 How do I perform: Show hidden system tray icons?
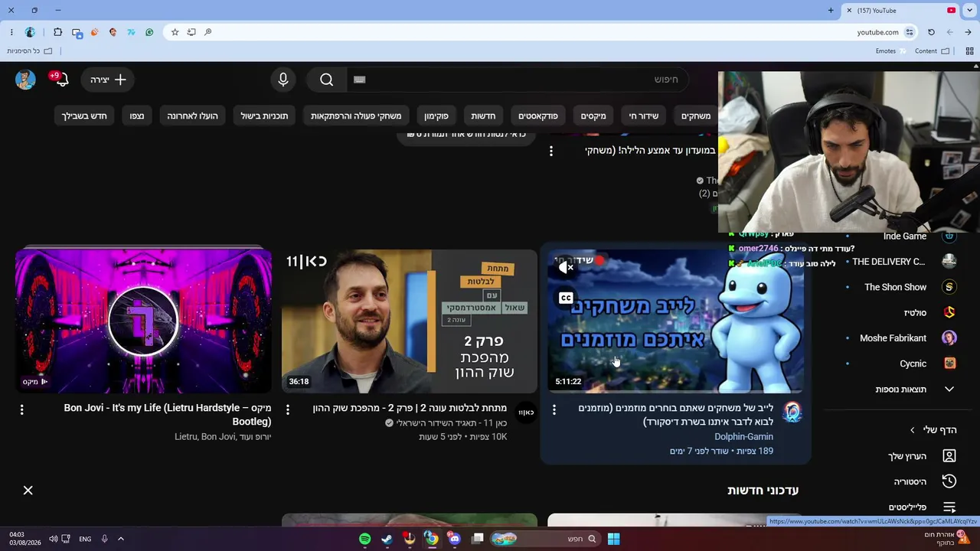(120, 539)
